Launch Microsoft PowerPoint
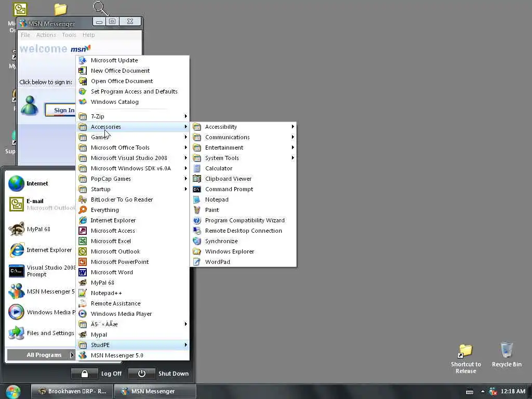Screen dimensions: 532x399 point(132,262)
